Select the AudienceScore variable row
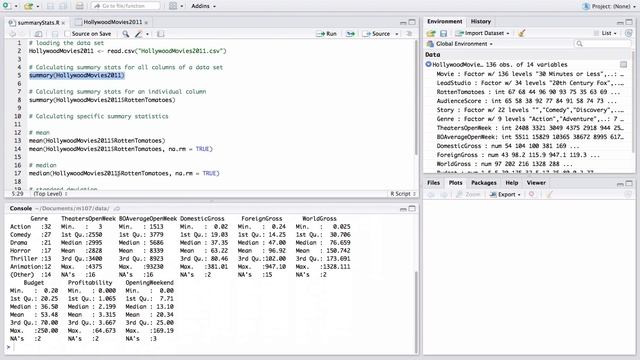 tap(528, 101)
